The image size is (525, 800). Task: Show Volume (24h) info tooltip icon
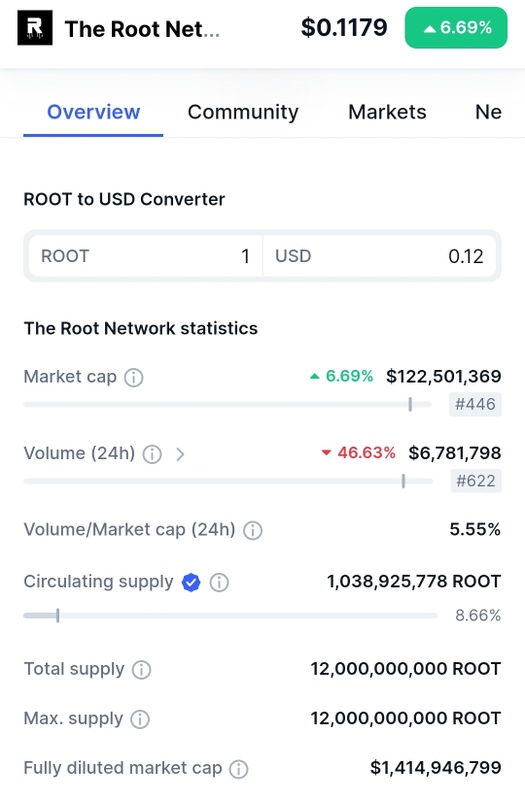(x=152, y=454)
